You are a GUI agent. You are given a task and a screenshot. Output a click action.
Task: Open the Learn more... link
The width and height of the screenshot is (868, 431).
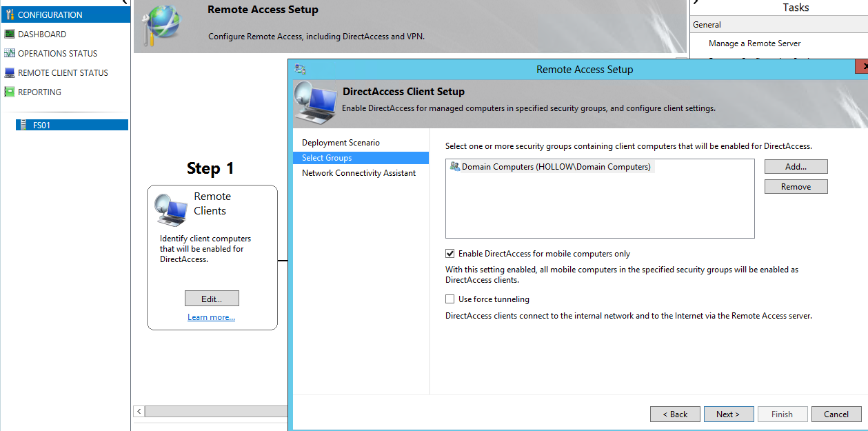coord(211,317)
